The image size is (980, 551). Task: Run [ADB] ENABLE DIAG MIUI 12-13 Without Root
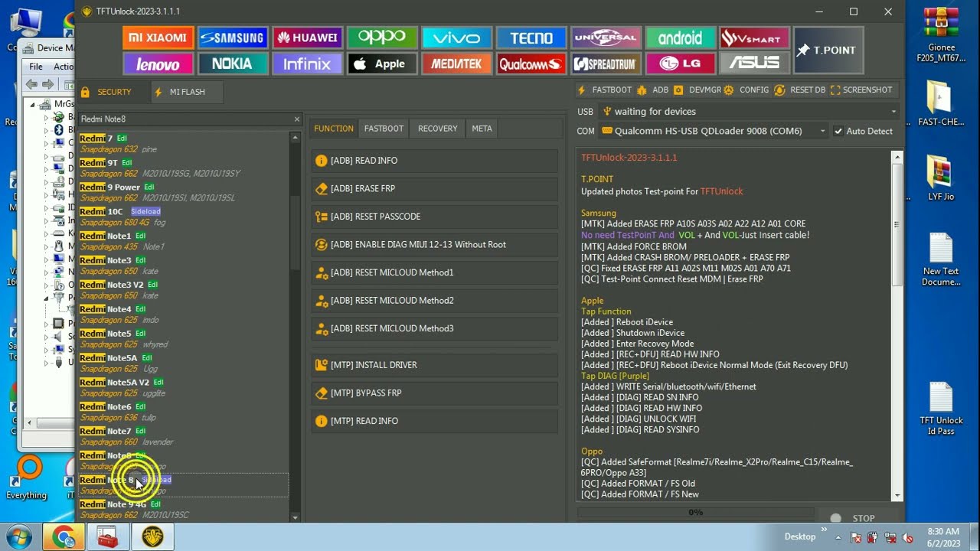point(435,245)
